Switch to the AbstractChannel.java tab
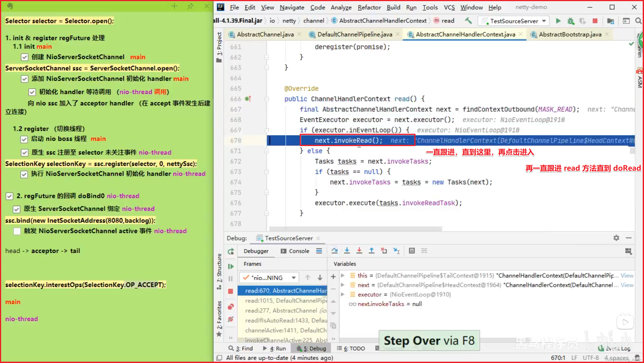644x363 pixels. tap(265, 34)
